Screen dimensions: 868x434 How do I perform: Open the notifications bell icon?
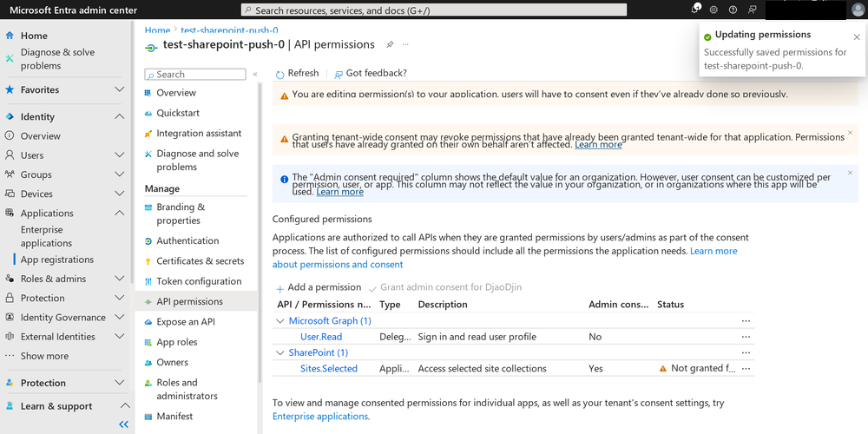tap(695, 10)
